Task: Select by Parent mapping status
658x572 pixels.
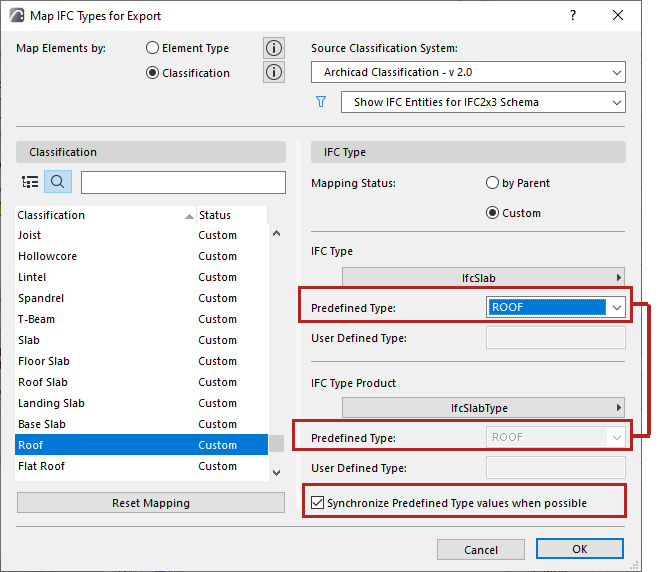Action: [492, 183]
